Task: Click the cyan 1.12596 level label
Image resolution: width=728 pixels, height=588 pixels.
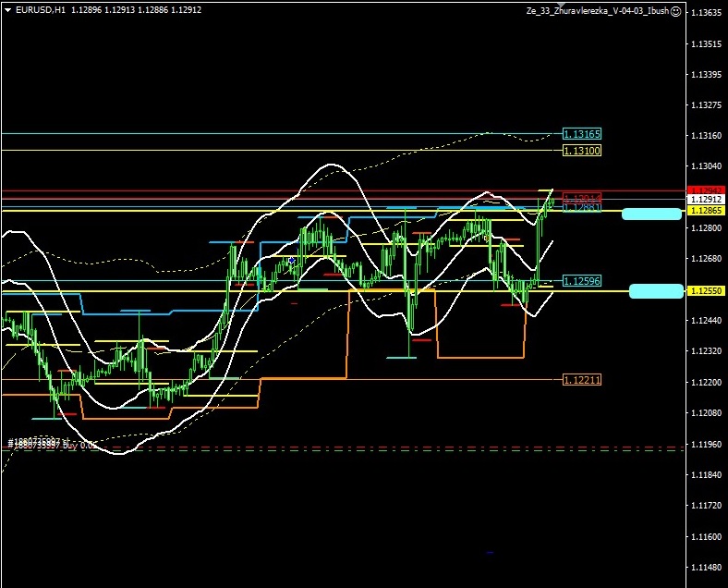Action: click(581, 280)
